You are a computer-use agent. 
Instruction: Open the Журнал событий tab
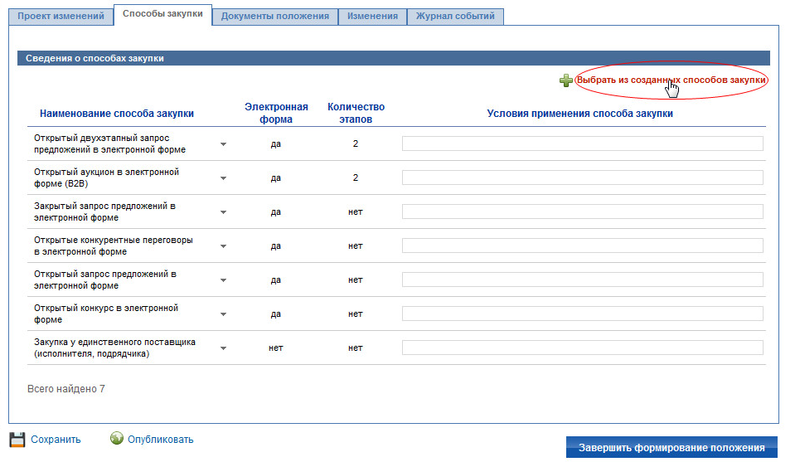(x=457, y=16)
